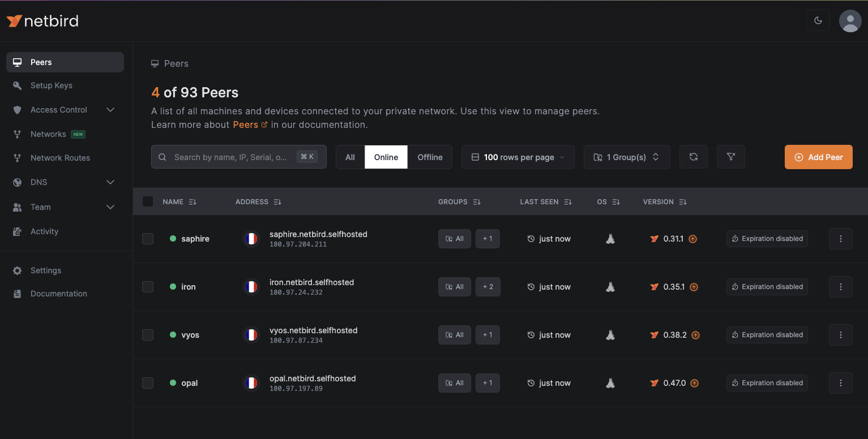Reset filters with the funnel icon

click(x=730, y=157)
